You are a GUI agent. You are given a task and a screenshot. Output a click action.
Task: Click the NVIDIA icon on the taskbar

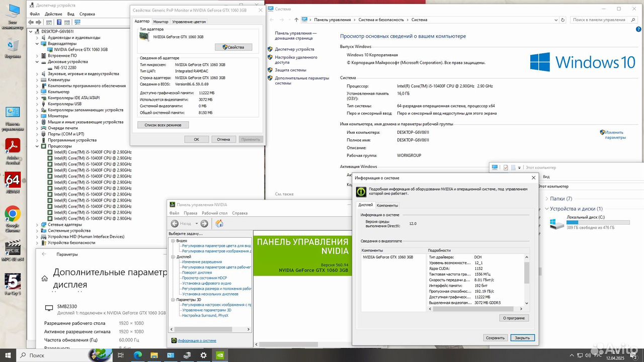coord(220,355)
